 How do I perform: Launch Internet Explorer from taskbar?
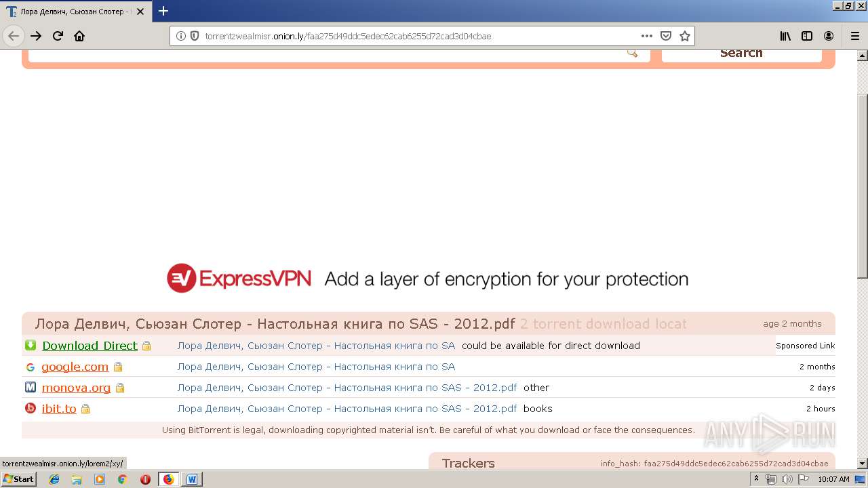(54, 479)
